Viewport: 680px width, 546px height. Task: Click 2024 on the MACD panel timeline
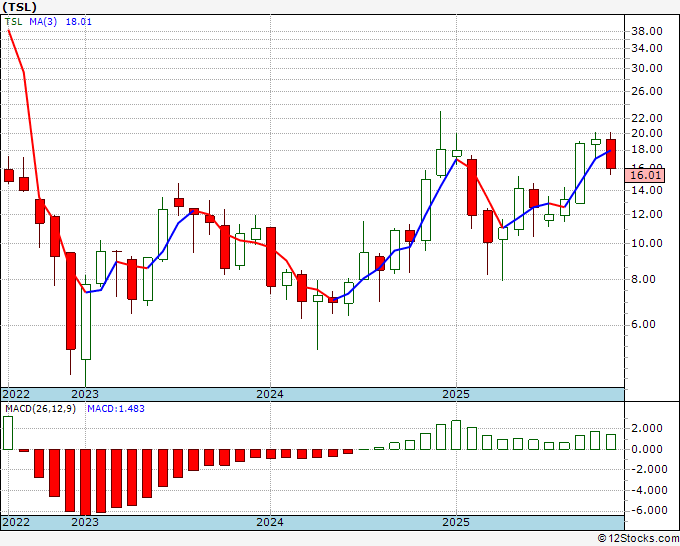(x=270, y=522)
